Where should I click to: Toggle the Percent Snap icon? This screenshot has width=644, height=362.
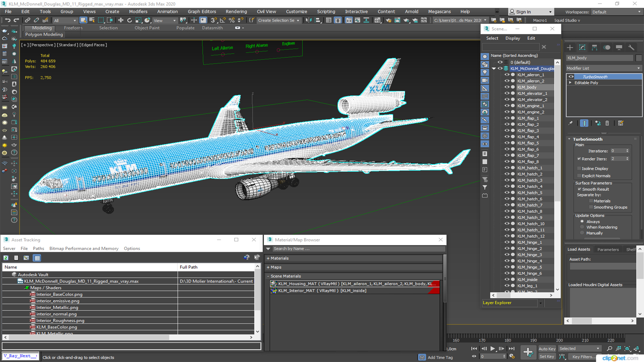[x=231, y=20]
